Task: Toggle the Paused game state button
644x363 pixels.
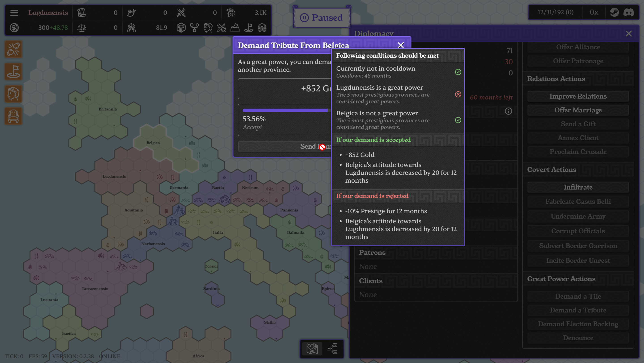Action: (322, 18)
